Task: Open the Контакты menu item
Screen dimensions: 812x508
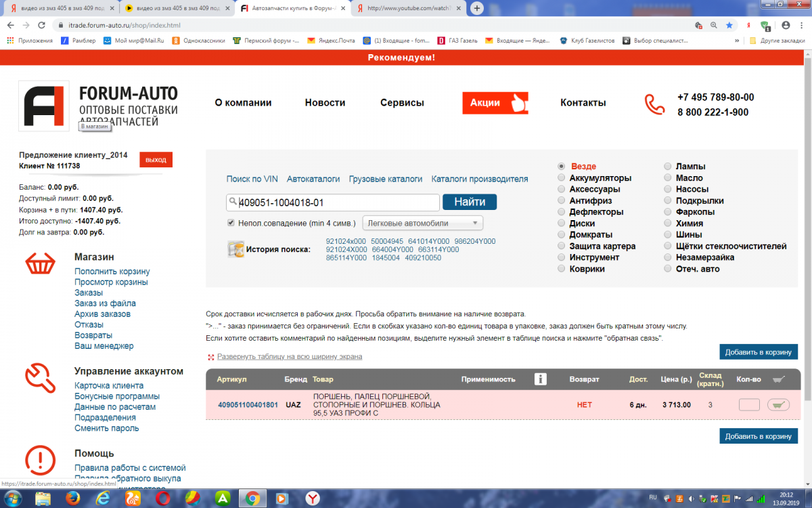Action: point(583,103)
